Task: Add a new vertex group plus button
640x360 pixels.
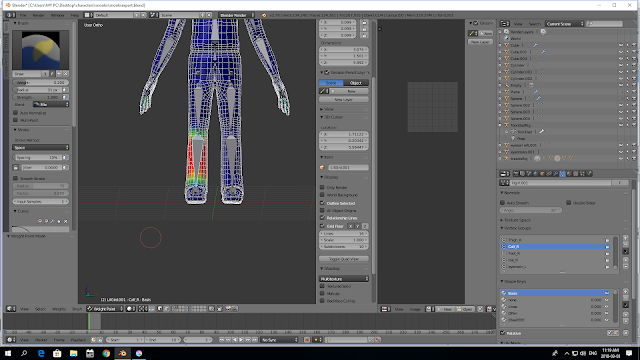Action: pyautogui.click(x=626, y=238)
